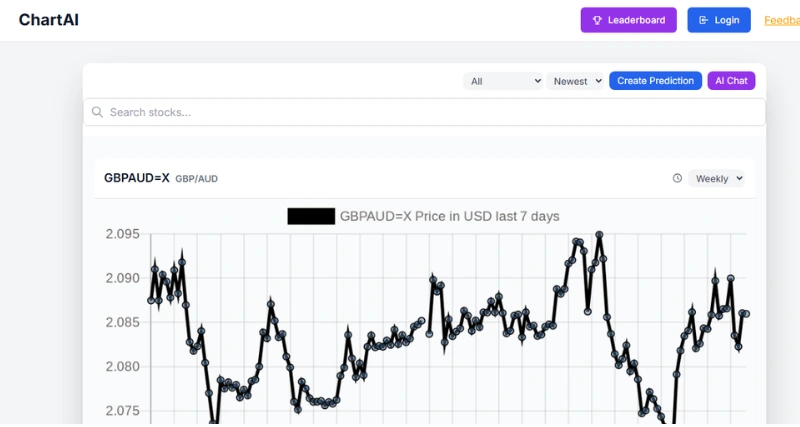
Task: Click the sign-in arrow icon beside Login
Action: [x=704, y=20]
